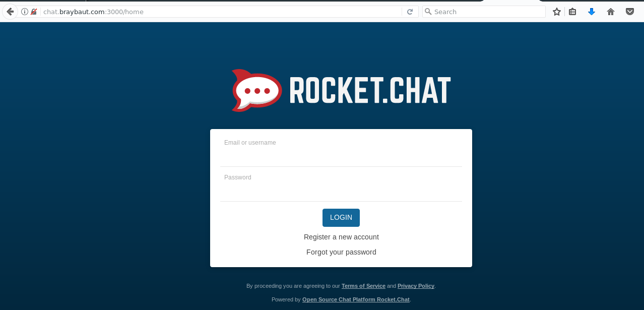
Task: Click the browser back arrow button
Action: (10, 12)
